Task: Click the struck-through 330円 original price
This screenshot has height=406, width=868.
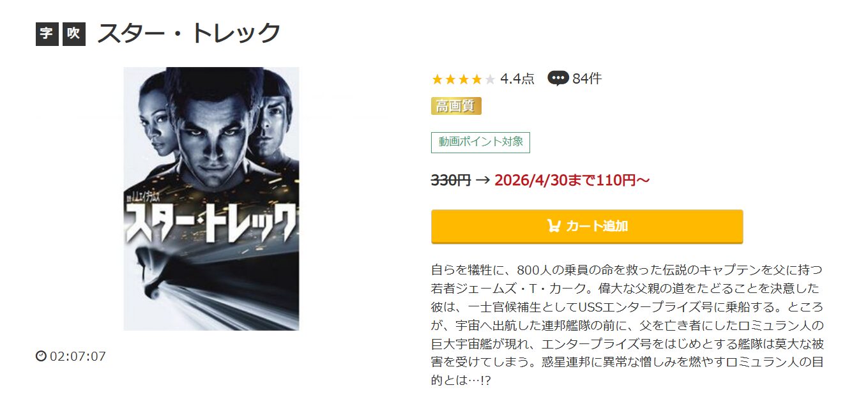Action: 451,181
